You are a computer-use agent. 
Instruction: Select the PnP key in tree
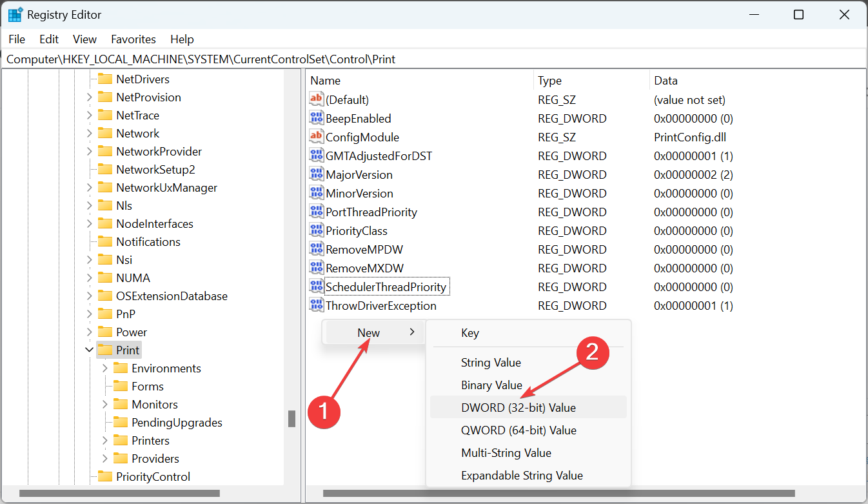pyautogui.click(x=126, y=314)
